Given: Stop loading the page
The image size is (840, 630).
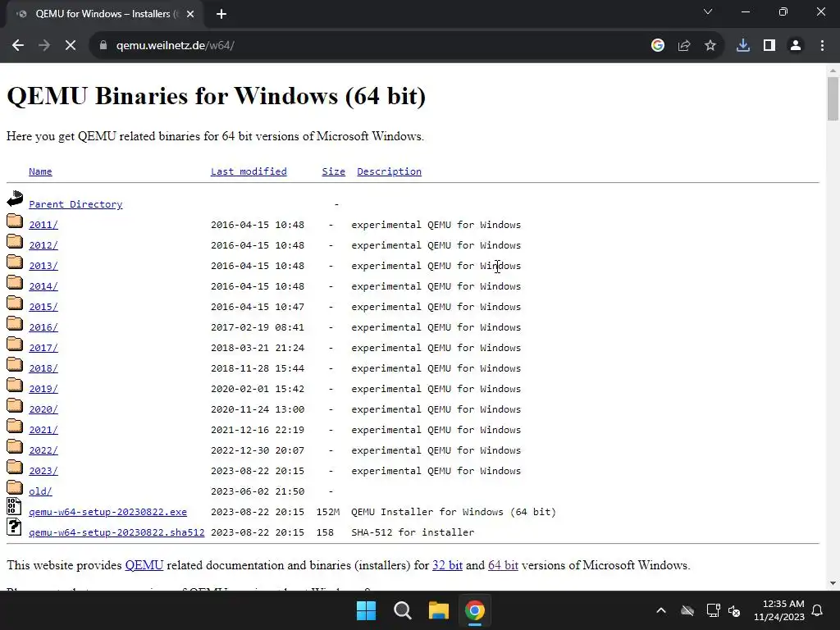Looking at the screenshot, I should [x=71, y=46].
